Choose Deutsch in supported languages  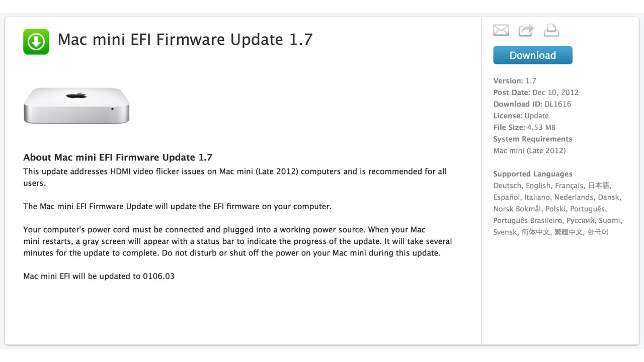(507, 186)
